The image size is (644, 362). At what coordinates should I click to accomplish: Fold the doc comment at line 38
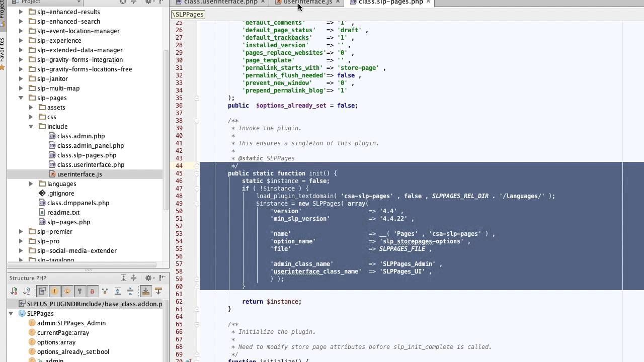197,121
